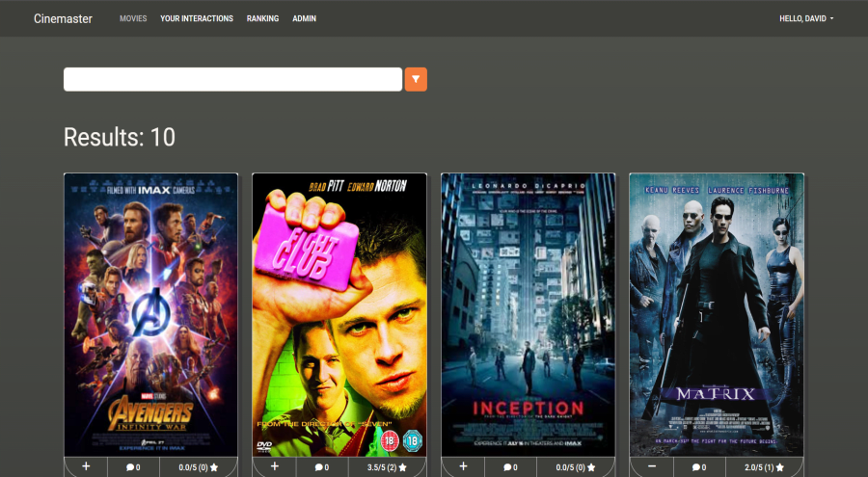
Task: Click the Results: 10 heading
Action: coord(120,137)
